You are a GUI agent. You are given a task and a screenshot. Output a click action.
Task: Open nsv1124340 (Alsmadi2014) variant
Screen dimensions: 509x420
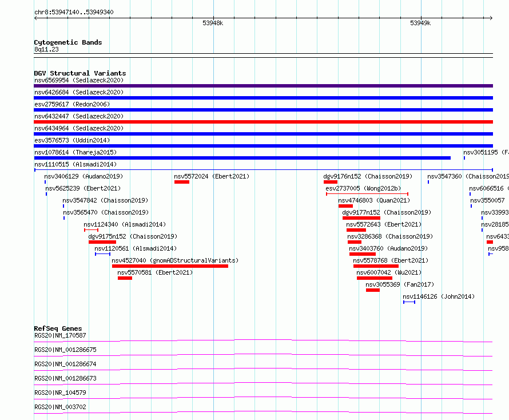[125, 224]
